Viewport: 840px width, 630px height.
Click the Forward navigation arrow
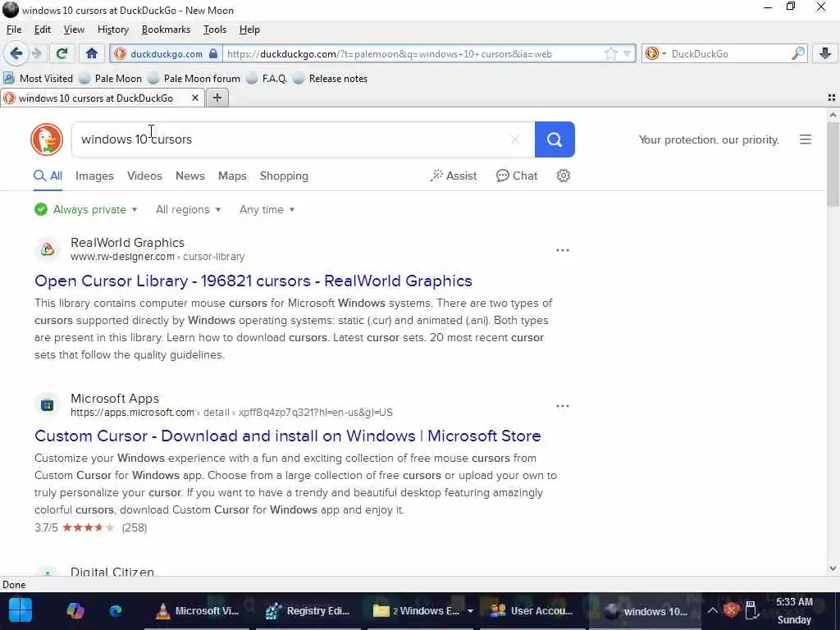coord(36,53)
